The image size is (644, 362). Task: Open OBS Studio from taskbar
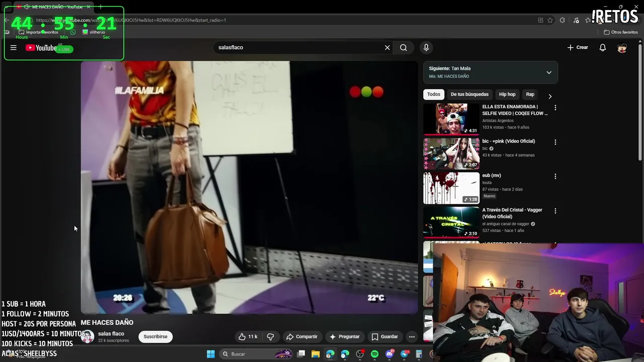[x=360, y=354]
